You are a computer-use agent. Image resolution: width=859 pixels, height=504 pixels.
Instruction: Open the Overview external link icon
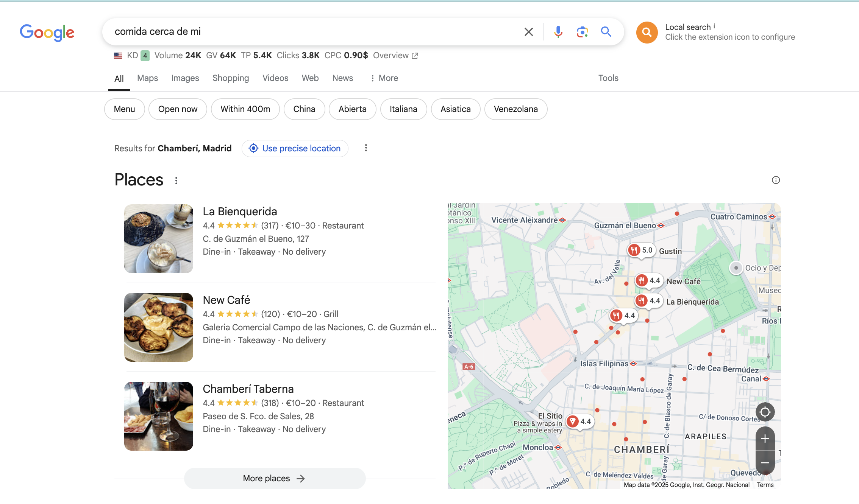[x=415, y=56]
